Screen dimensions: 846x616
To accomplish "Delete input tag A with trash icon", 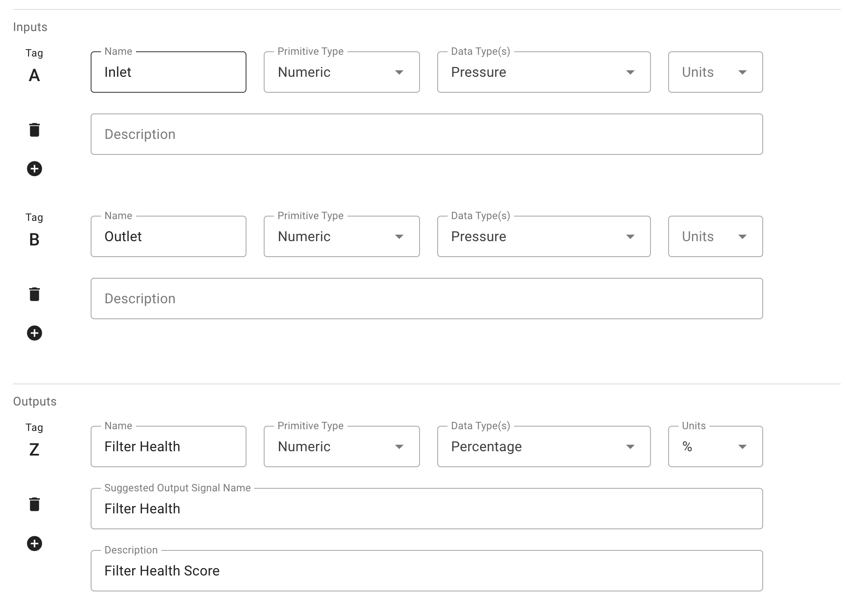I will (x=35, y=130).
